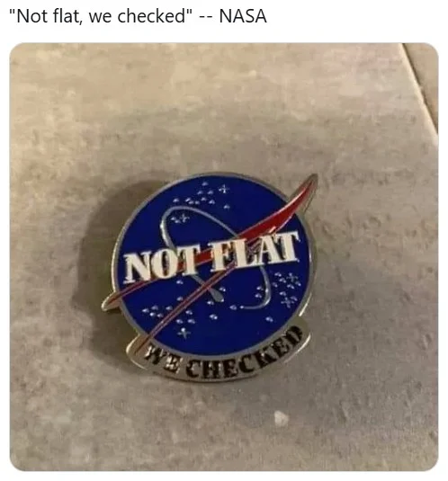Click the pin's shadow on the left

tap(92, 270)
